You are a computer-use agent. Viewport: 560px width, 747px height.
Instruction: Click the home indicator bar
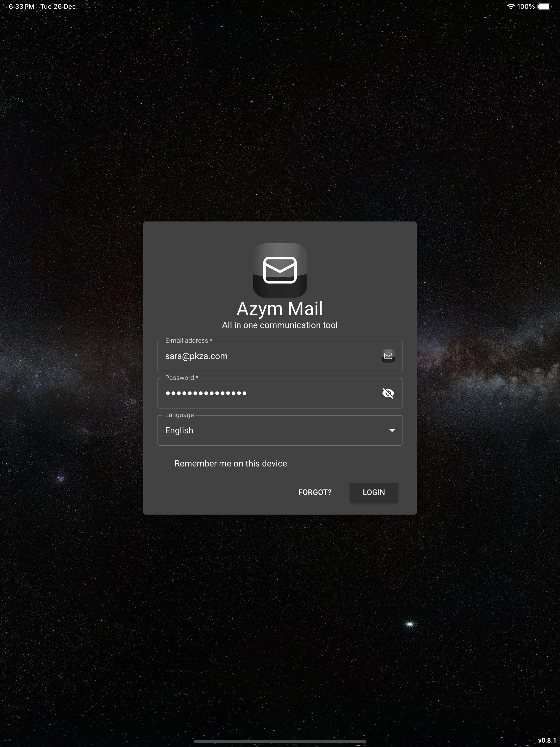[280, 742]
